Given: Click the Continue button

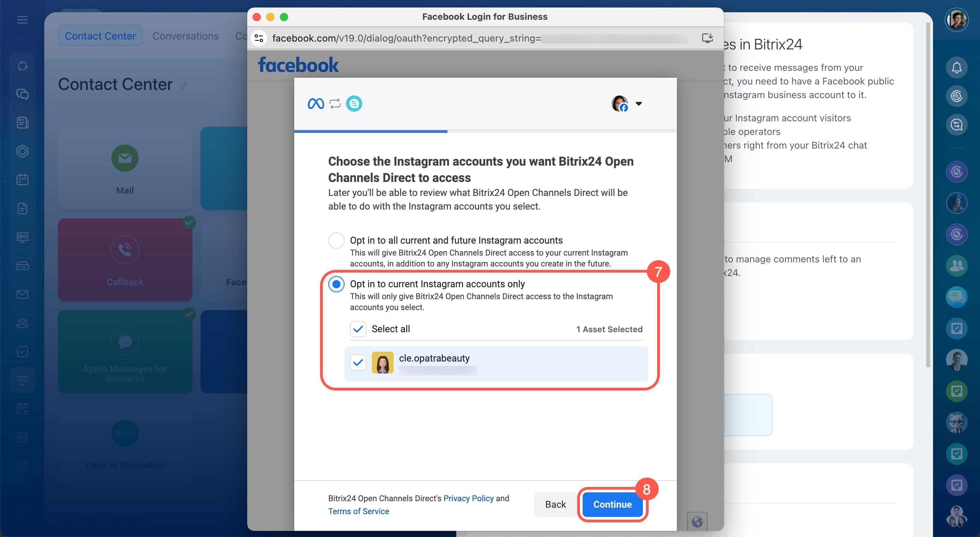Looking at the screenshot, I should [x=612, y=504].
